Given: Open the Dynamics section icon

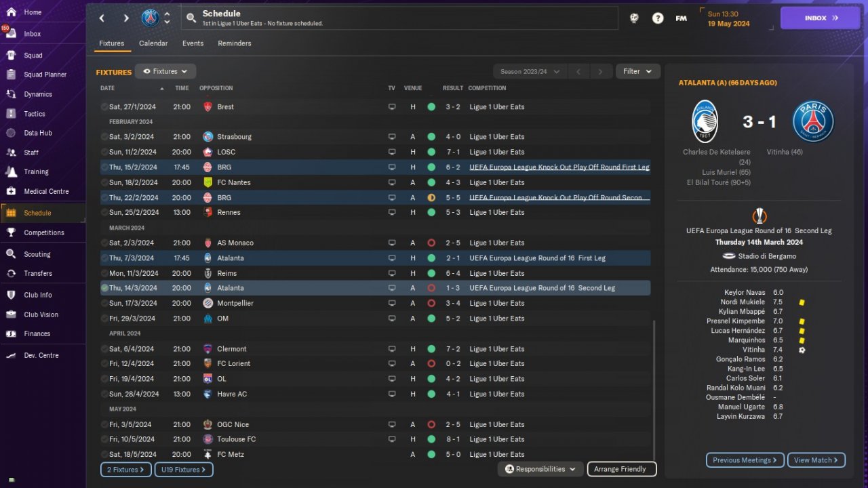Looking at the screenshot, I should point(11,94).
